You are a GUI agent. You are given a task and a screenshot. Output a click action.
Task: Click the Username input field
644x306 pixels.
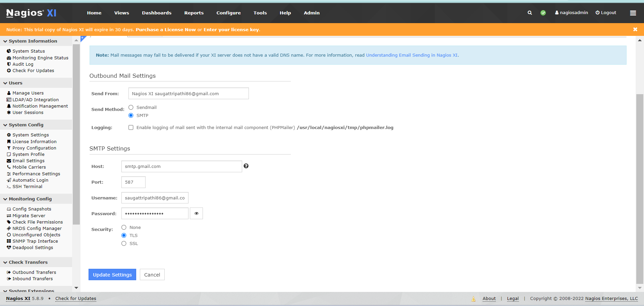155,198
